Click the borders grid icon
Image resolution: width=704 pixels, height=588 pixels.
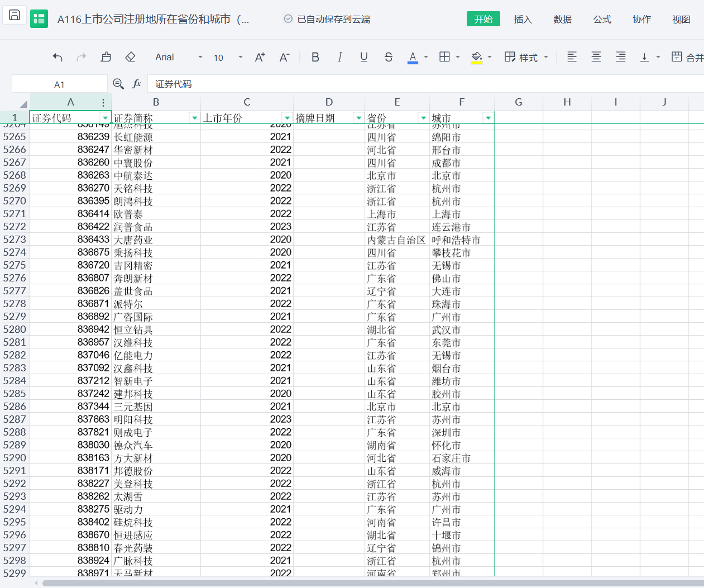pos(444,57)
